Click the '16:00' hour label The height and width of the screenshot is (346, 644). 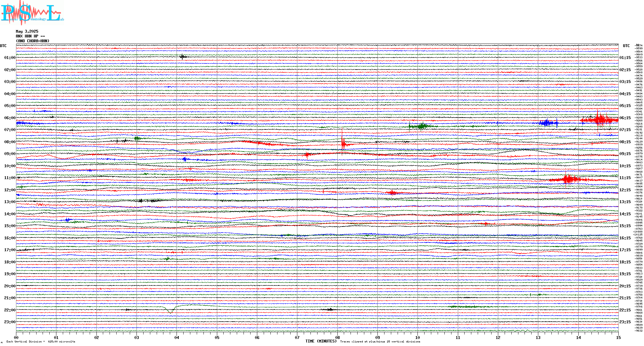coord(10,238)
